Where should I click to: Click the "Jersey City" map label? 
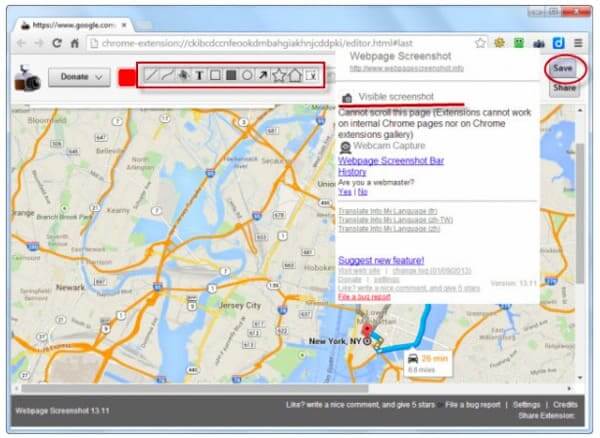click(240, 306)
